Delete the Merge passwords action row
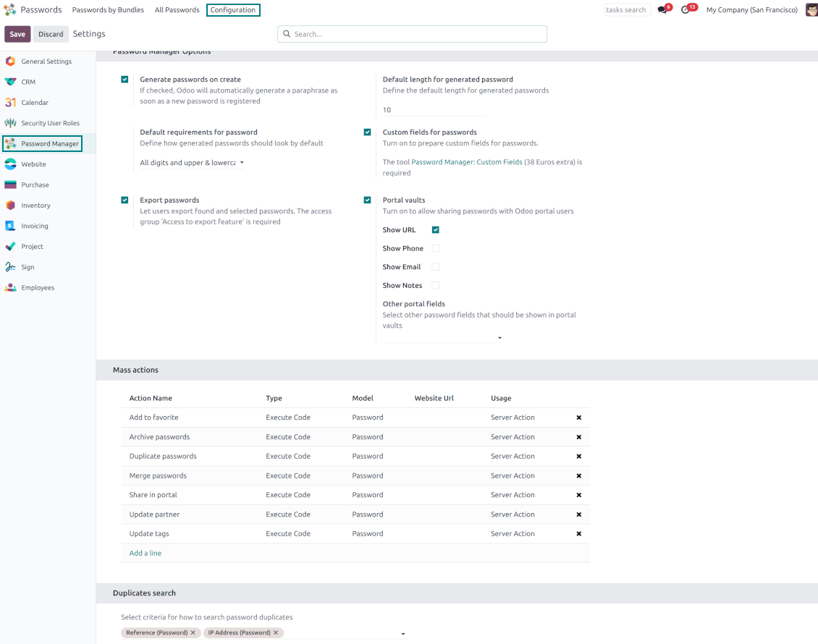 tap(578, 476)
